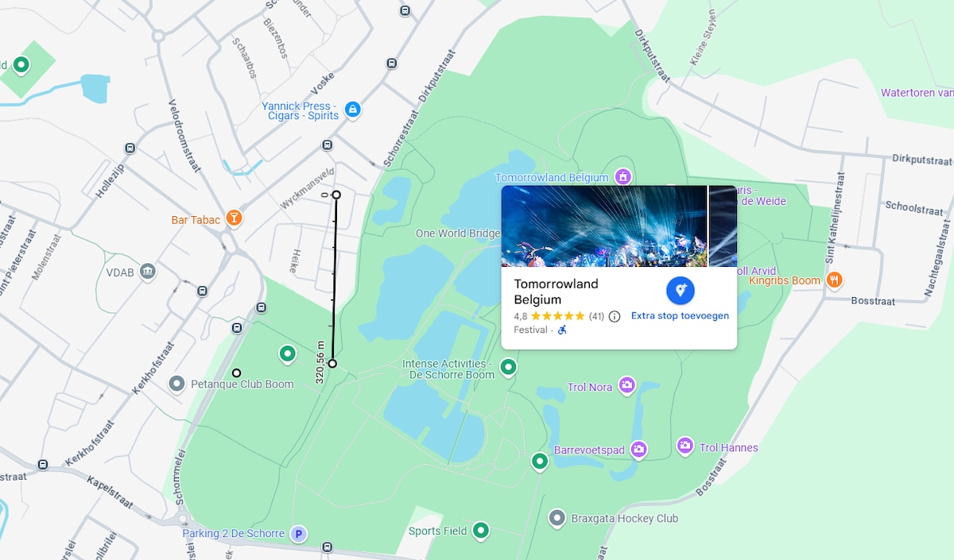Open Braxgata Hockey Club marker

click(x=557, y=518)
